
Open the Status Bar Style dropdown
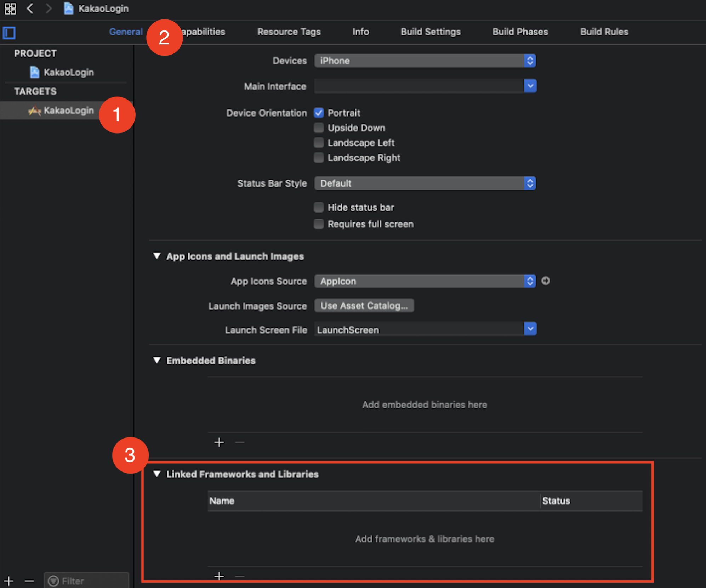point(425,183)
